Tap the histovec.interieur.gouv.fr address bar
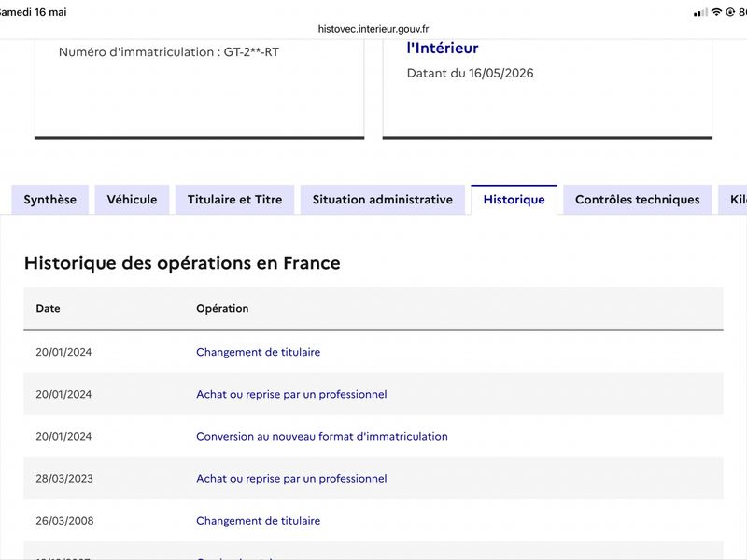This screenshot has height=560, width=747. click(x=373, y=29)
